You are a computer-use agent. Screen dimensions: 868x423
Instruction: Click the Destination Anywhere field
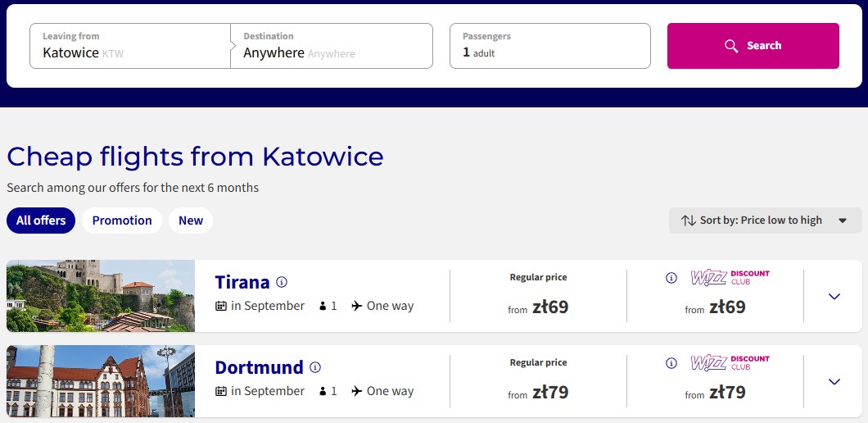(332, 46)
